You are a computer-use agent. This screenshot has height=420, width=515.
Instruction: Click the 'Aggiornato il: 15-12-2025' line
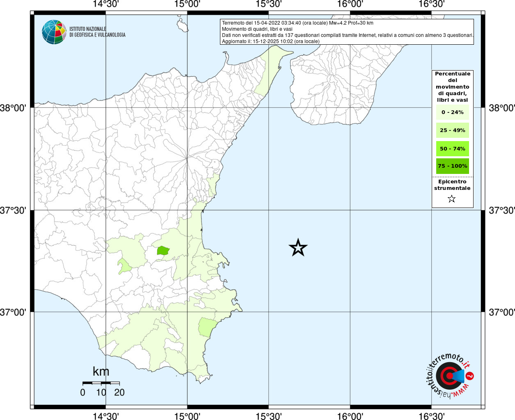(x=270, y=41)
